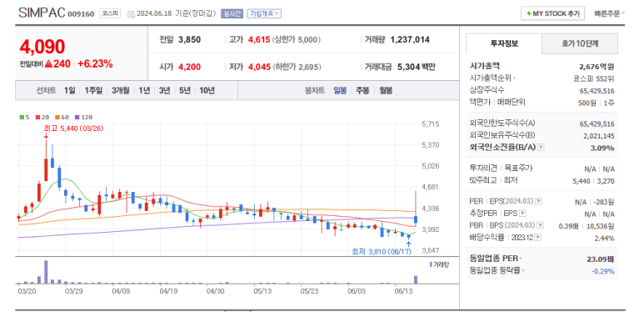This screenshot has width=644, height=312.
Task: Click the calendar icon beside 2024.06.18 date
Action: 131,14
